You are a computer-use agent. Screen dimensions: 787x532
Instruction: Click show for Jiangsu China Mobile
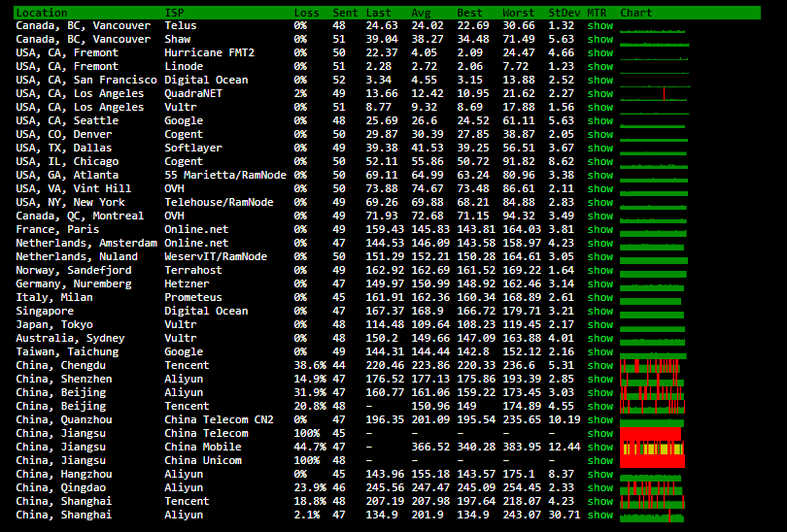[600, 447]
